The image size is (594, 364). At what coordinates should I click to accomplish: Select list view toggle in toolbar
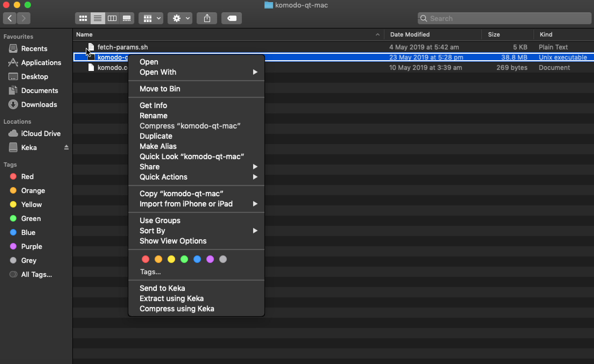click(x=97, y=18)
